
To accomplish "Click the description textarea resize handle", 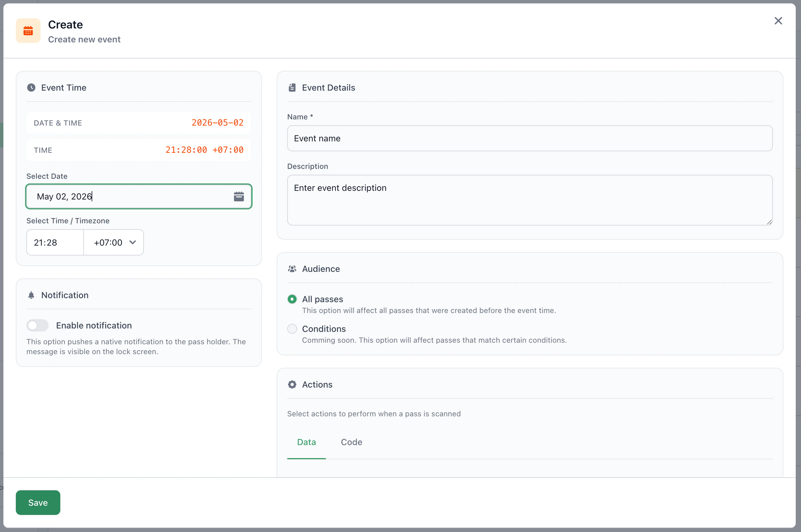I will click(769, 222).
